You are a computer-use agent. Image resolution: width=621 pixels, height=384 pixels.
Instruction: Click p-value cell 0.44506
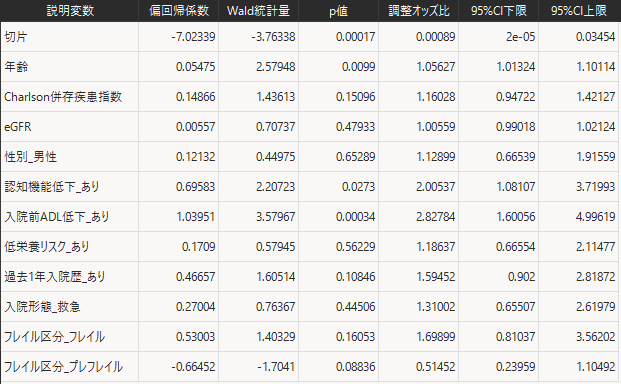coord(339,307)
